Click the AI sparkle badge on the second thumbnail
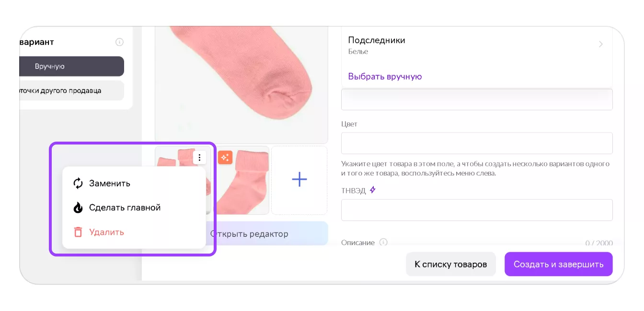The height and width of the screenshot is (311, 644). [225, 157]
